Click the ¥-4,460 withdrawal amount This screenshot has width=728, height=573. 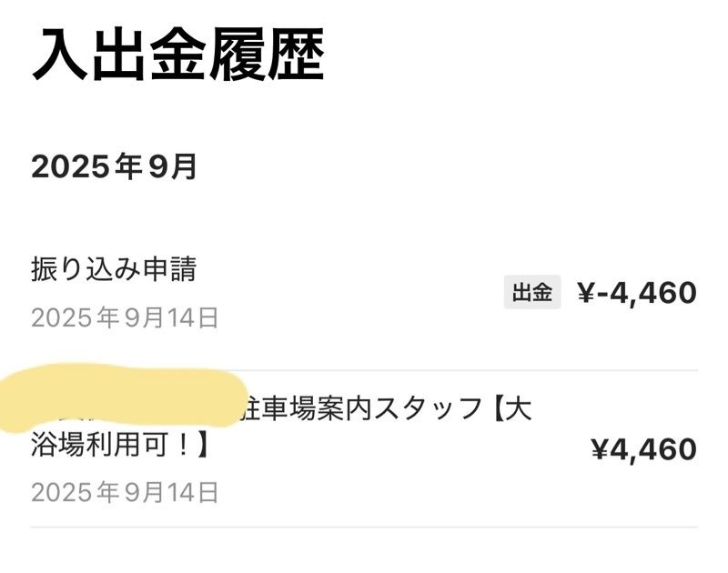[x=637, y=293]
